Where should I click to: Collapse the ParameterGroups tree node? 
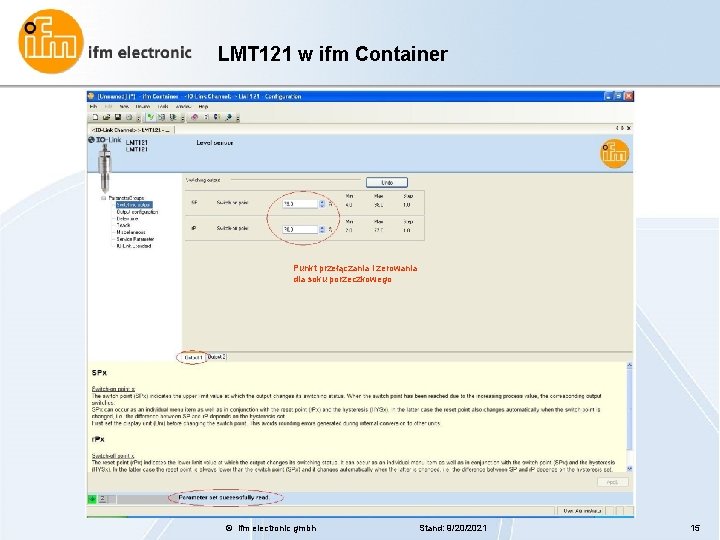103,198
